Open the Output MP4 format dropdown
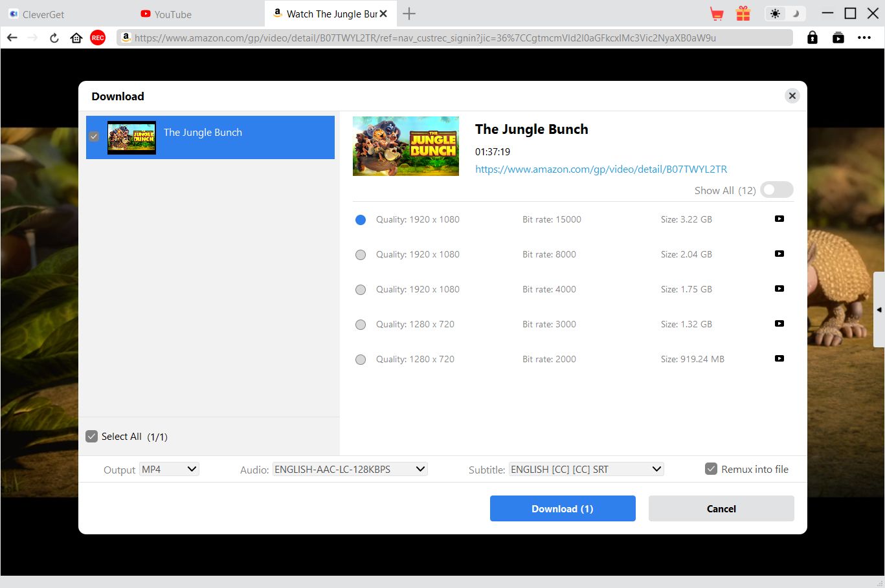Image resolution: width=885 pixels, height=588 pixels. coord(169,469)
